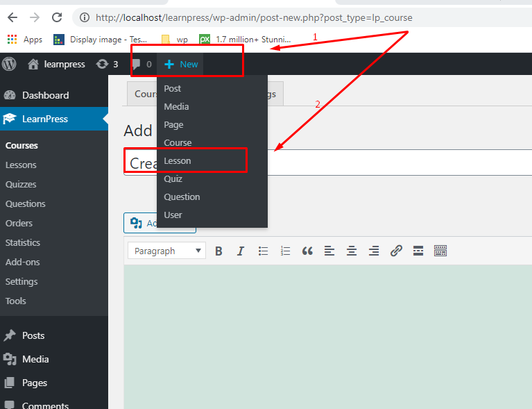The height and width of the screenshot is (409, 532).
Task: Open Quizzes in LearnPress sidebar
Action: click(21, 184)
